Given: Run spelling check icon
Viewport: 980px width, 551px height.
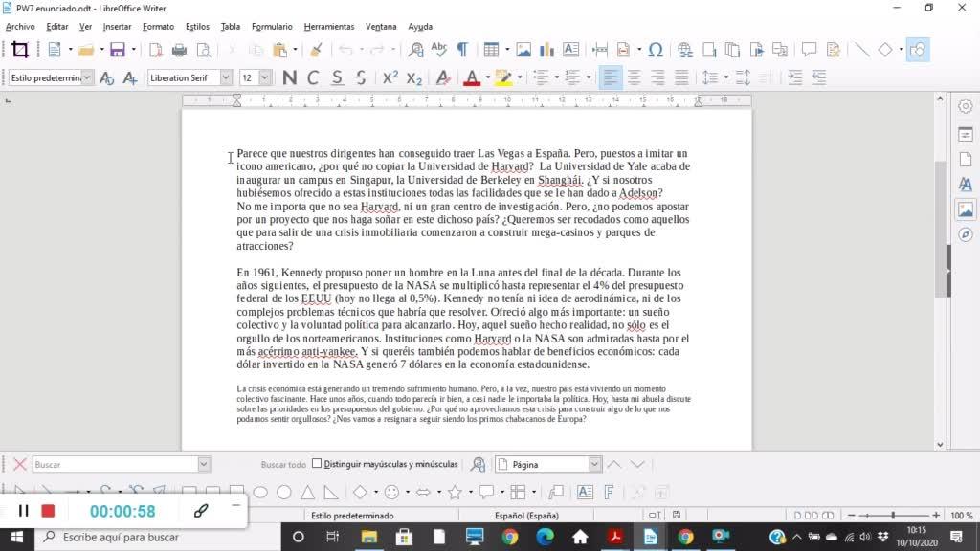Looking at the screenshot, I should click(438, 50).
